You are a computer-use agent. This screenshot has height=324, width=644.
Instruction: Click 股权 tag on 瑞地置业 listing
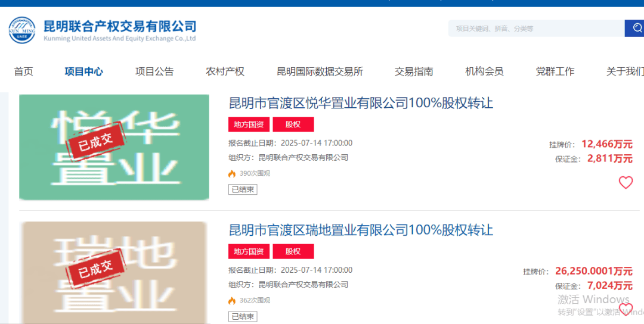[293, 251]
